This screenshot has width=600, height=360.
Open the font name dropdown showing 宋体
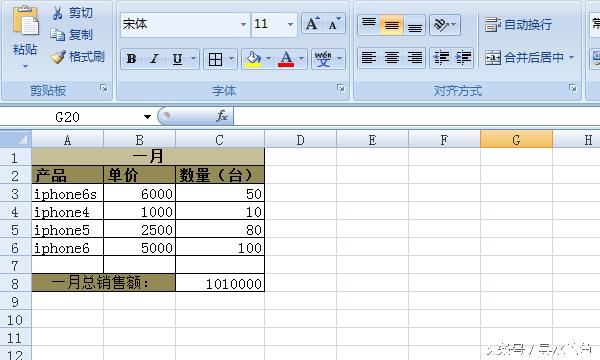(x=243, y=24)
